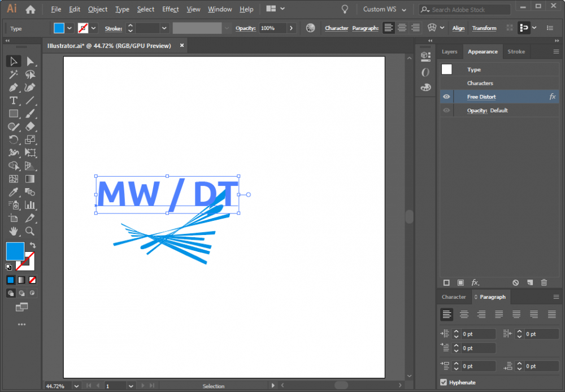Toggle the Hyphenate checkbox
Viewport: 565px width, 392px height.
pyautogui.click(x=444, y=382)
